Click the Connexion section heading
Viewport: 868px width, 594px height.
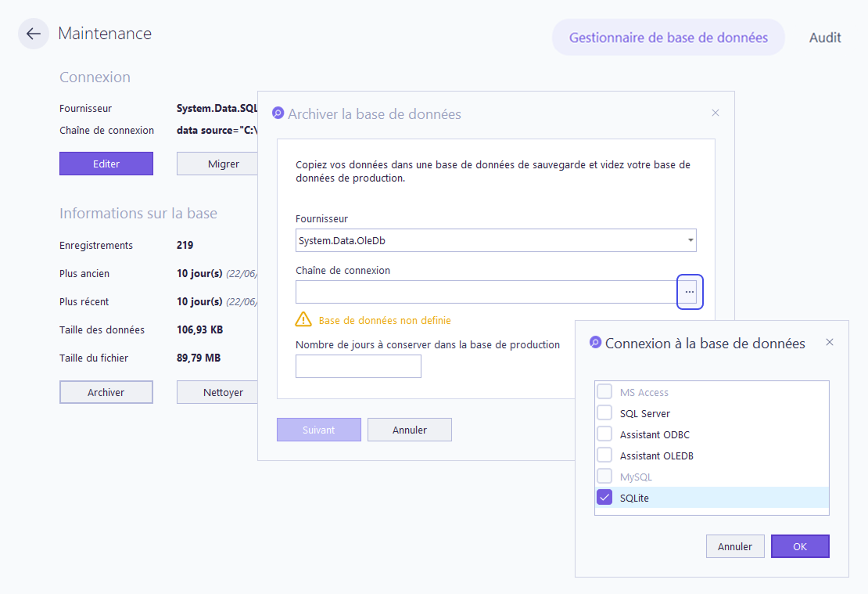95,77
